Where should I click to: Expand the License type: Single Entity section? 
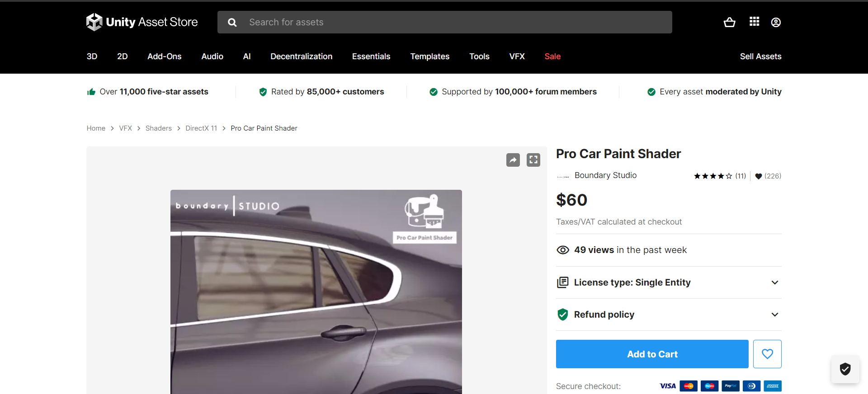(x=668, y=282)
